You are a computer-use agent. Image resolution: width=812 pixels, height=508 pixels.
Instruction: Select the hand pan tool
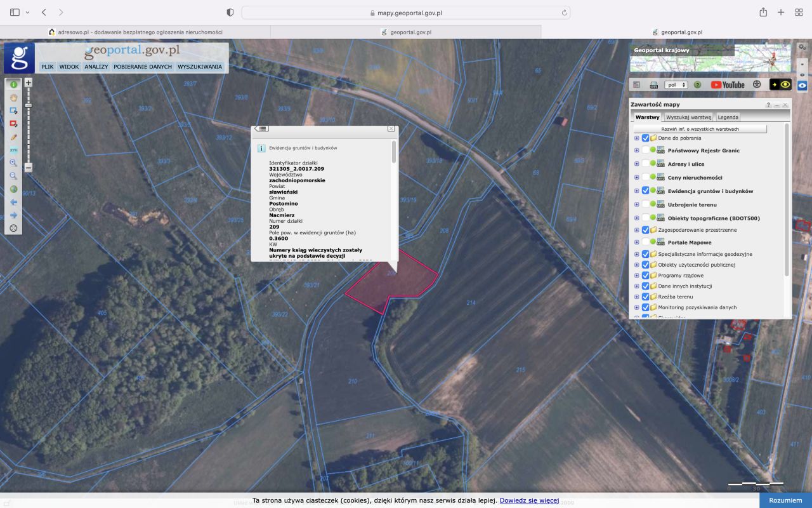(13, 98)
